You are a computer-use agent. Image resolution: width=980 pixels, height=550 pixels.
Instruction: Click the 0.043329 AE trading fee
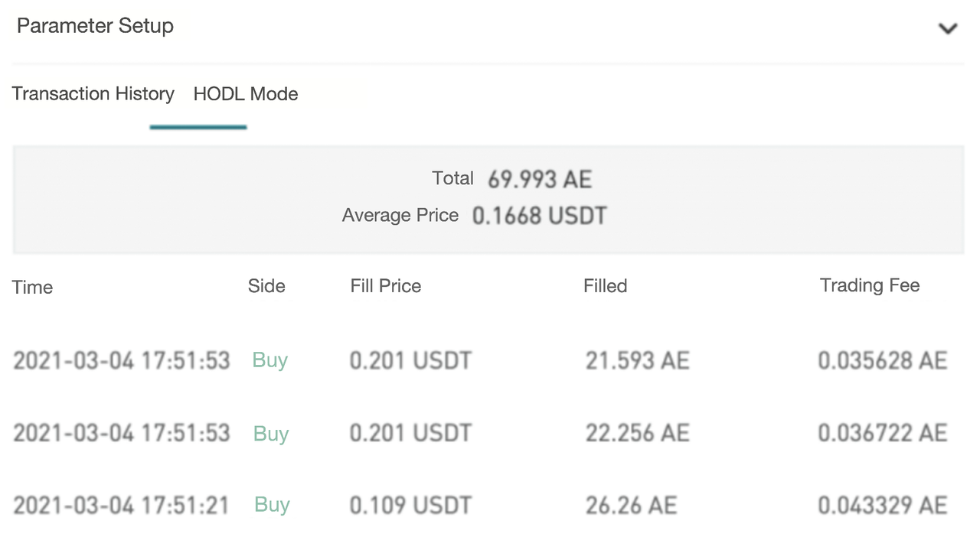[x=882, y=505]
